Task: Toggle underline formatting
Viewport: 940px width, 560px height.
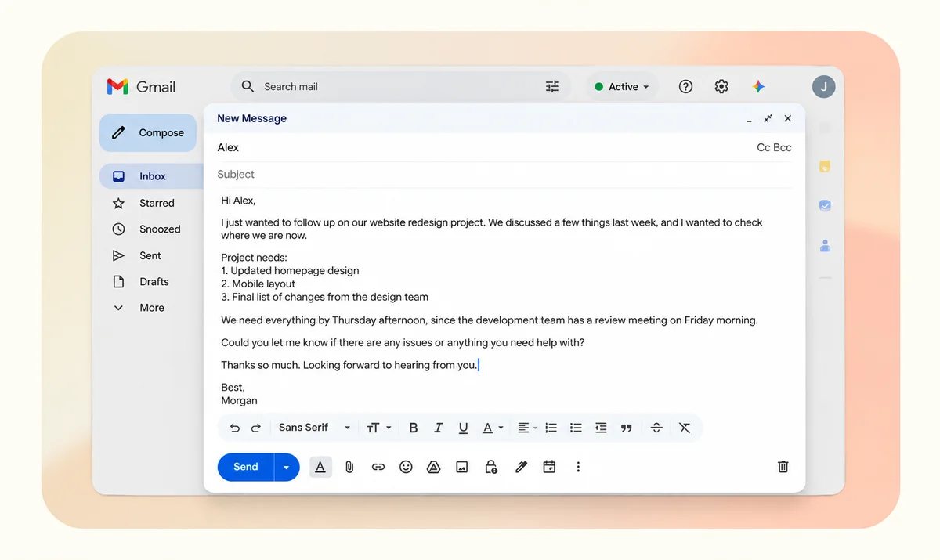Action: tap(463, 428)
